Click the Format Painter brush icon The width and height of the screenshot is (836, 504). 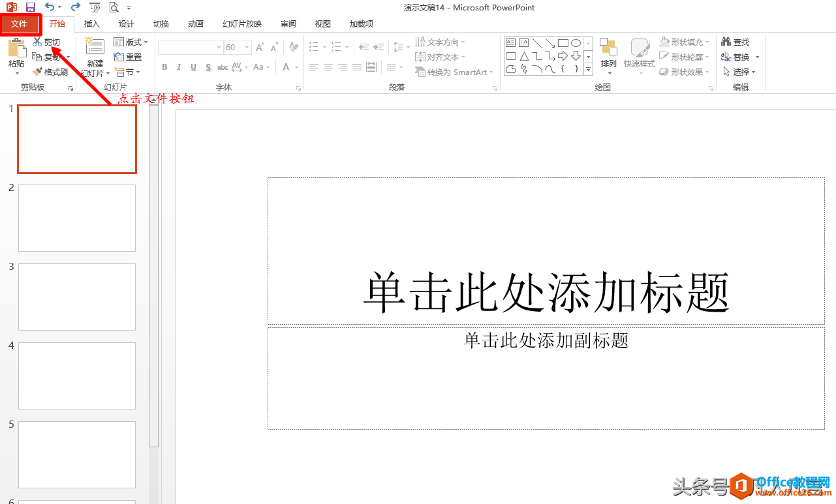tap(37, 72)
